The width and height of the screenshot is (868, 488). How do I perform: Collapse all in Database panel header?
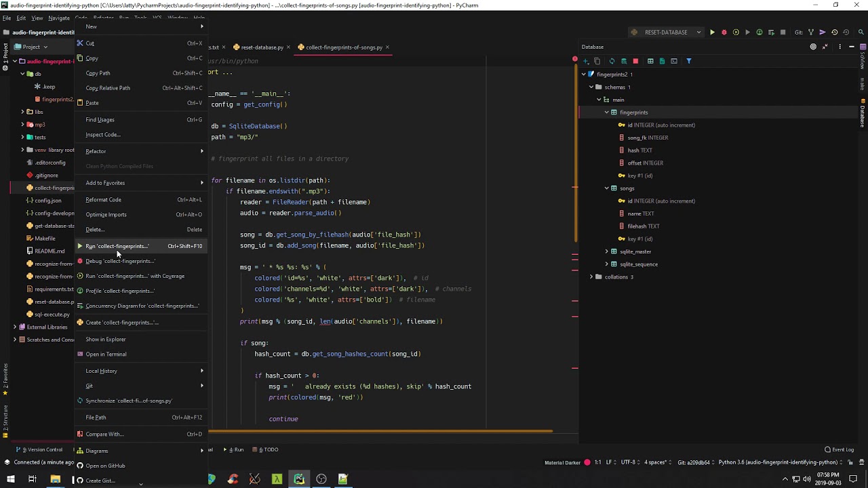point(825,47)
